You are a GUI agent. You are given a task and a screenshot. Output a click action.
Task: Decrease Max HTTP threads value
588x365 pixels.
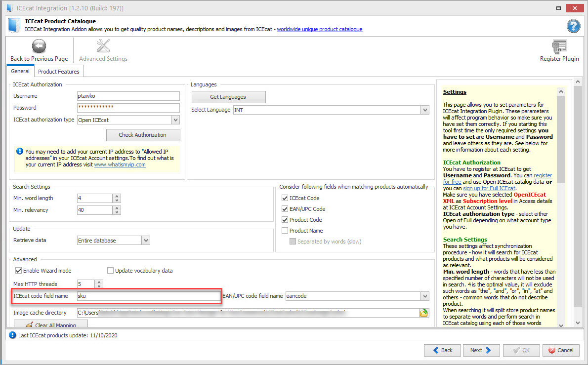[99, 286]
